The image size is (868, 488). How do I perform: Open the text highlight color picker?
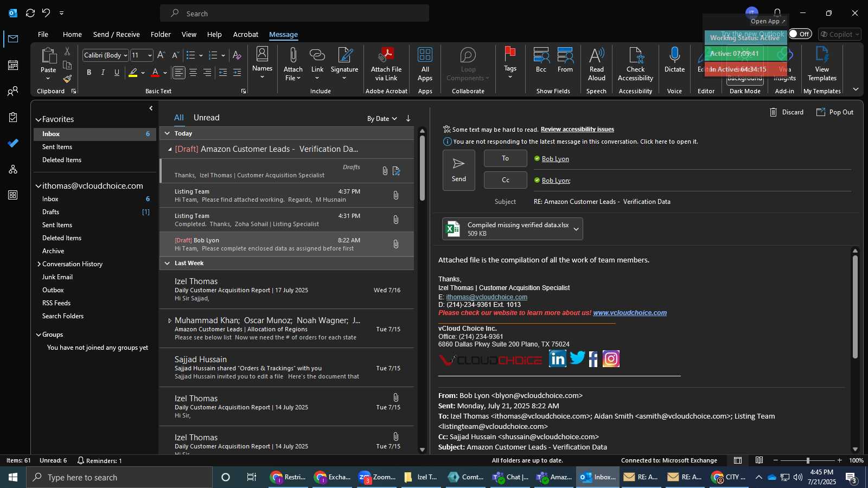point(143,73)
